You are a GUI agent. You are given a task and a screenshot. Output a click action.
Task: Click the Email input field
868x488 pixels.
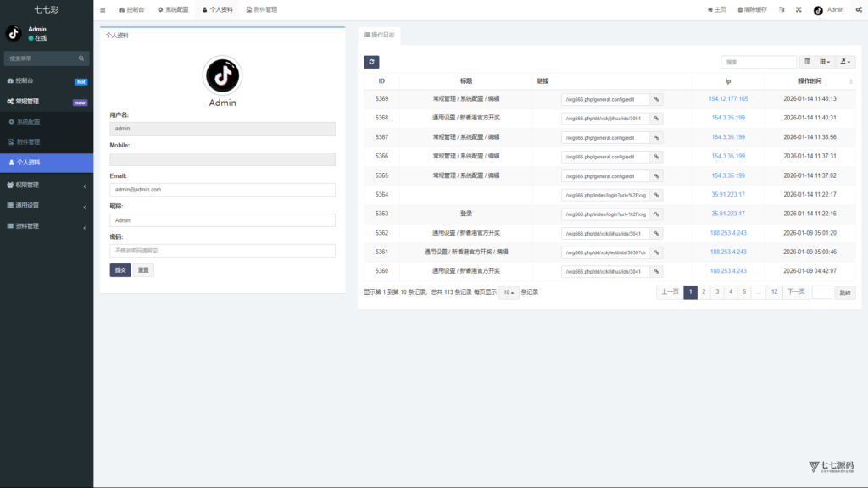pos(222,190)
